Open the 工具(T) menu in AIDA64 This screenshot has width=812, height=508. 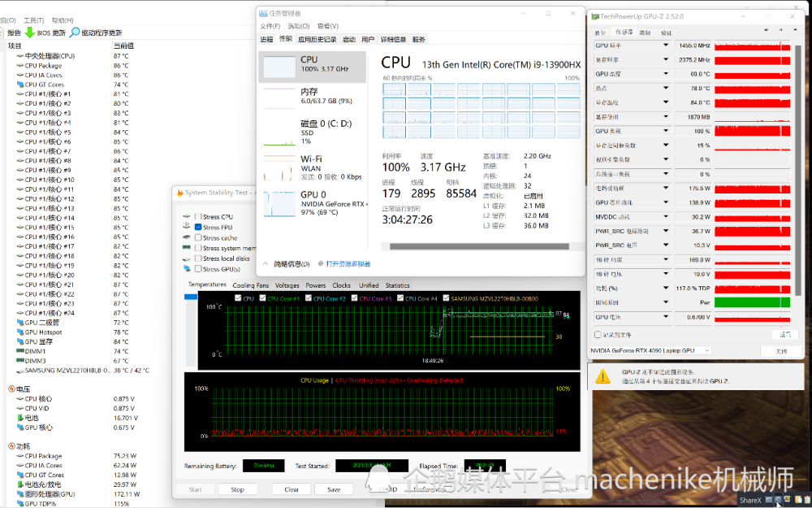(x=33, y=20)
